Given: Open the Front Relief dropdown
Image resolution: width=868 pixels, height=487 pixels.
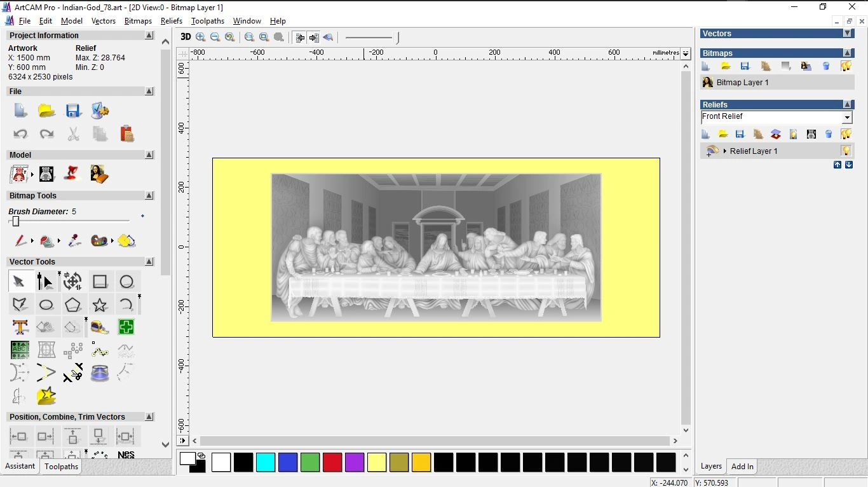Looking at the screenshot, I should point(847,118).
